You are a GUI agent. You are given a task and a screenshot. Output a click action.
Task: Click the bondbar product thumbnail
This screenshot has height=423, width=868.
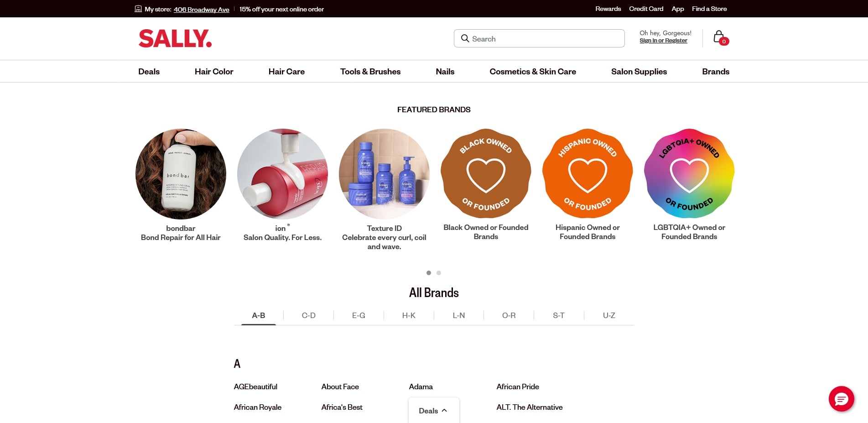[181, 174]
